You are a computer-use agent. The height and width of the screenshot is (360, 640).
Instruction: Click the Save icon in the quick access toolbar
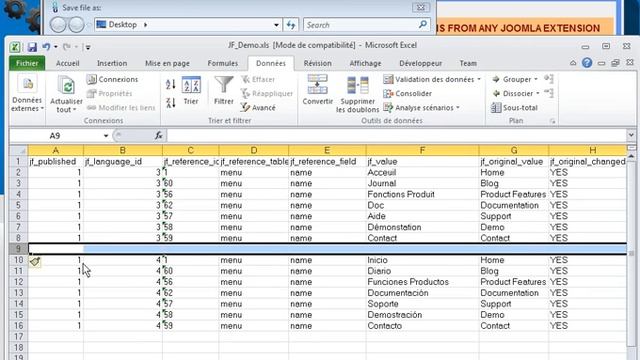32,47
